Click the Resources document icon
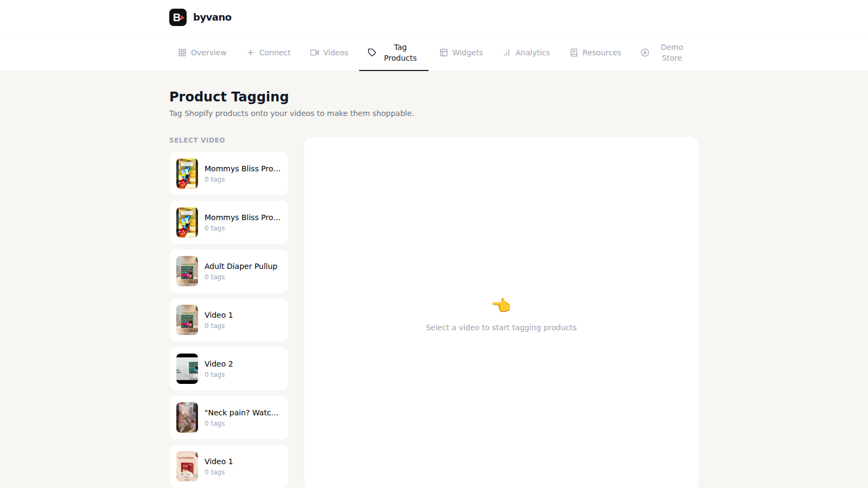The image size is (868, 488). click(x=574, y=52)
